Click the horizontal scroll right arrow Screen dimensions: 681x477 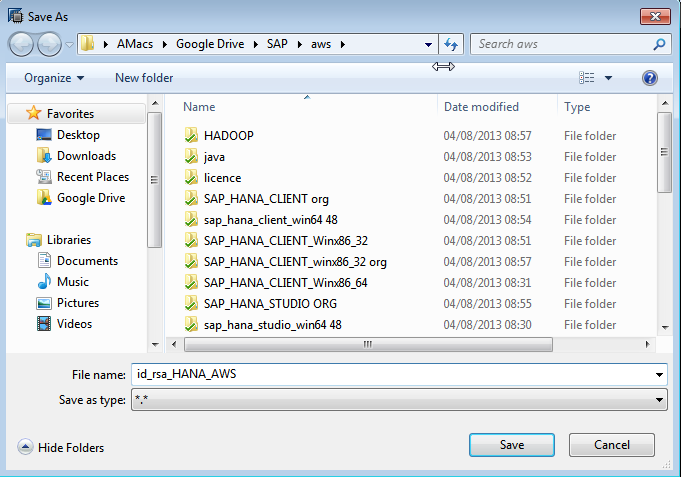[648, 344]
